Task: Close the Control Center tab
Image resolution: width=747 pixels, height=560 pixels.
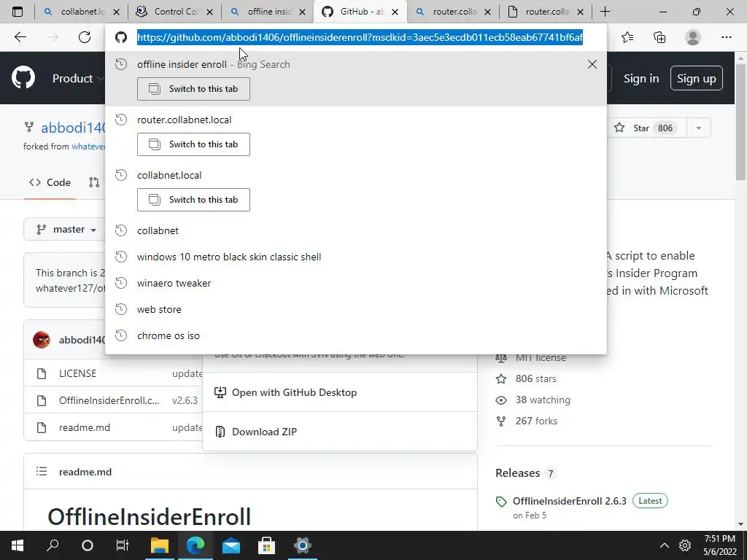Action: point(209,12)
